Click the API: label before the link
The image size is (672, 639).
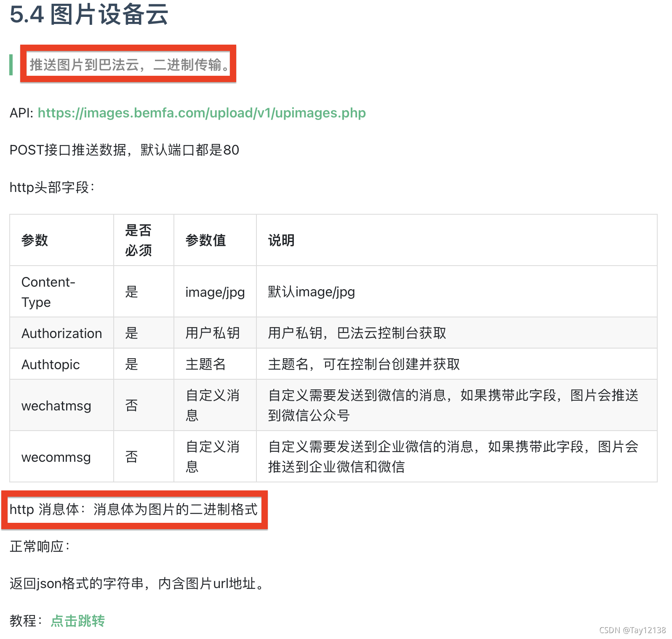[x=21, y=113]
